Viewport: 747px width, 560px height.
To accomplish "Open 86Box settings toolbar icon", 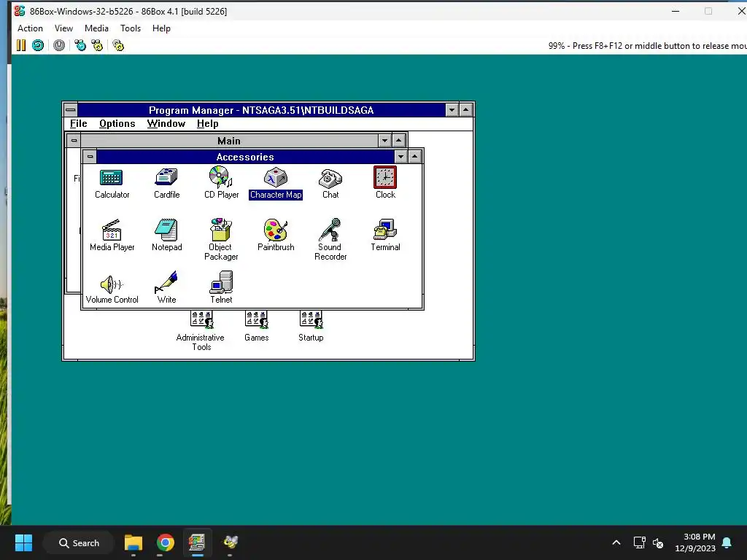I will (x=118, y=45).
